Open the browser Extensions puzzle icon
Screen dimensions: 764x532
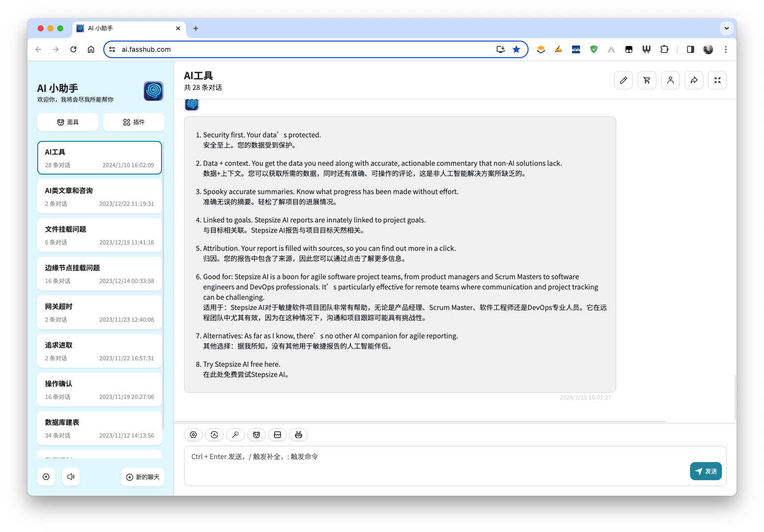[664, 49]
